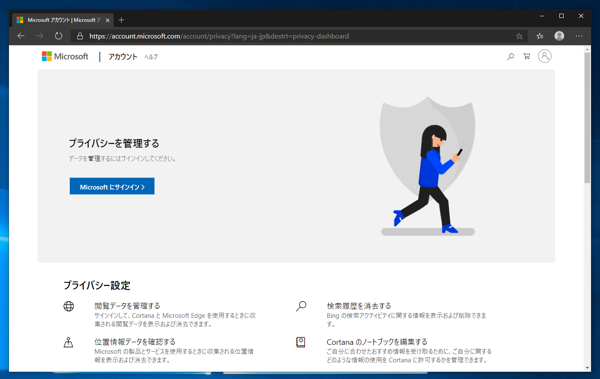Open 検索履歴を消去する link
The image size is (600, 379).
[x=359, y=306]
